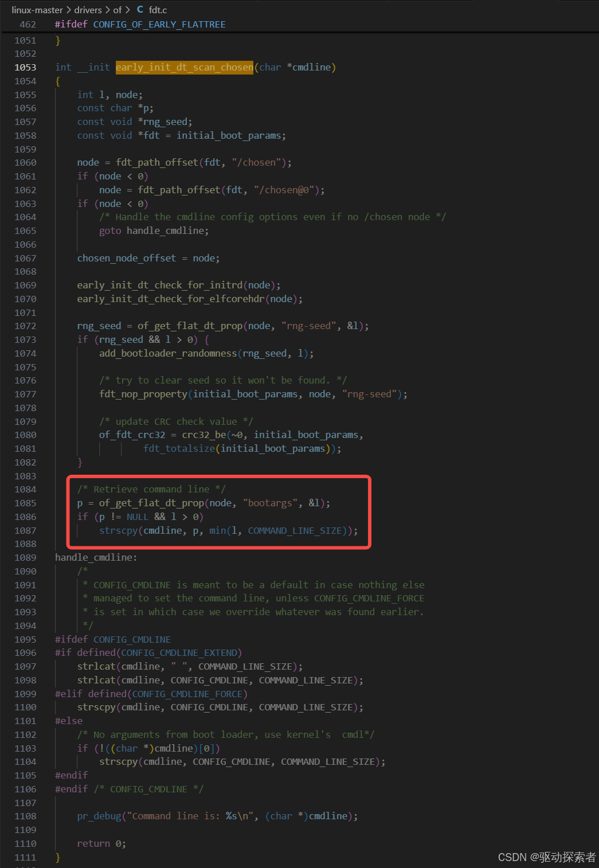This screenshot has width=599, height=868.
Task: Click line number 1053 in the gutter
Action: 25,68
